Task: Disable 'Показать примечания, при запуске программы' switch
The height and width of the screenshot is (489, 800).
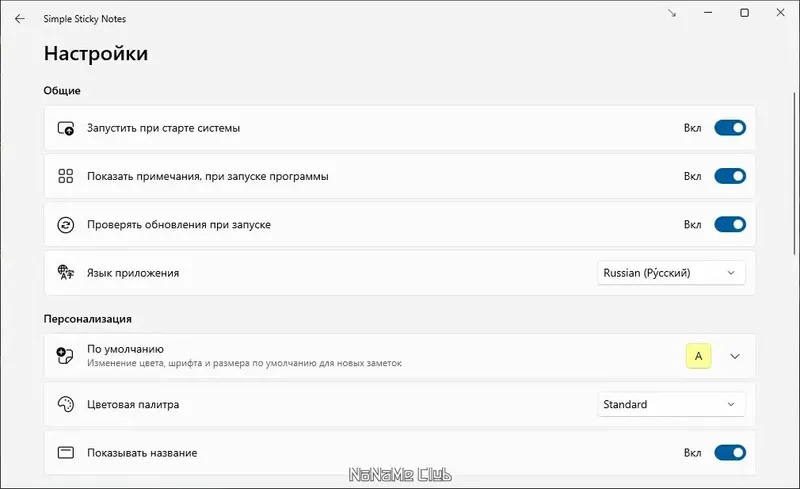Action: point(730,176)
